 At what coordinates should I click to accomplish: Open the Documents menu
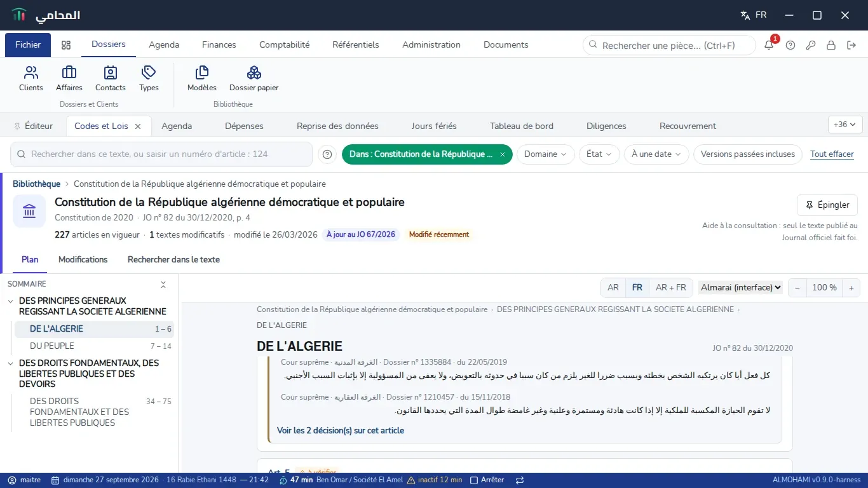pos(506,45)
